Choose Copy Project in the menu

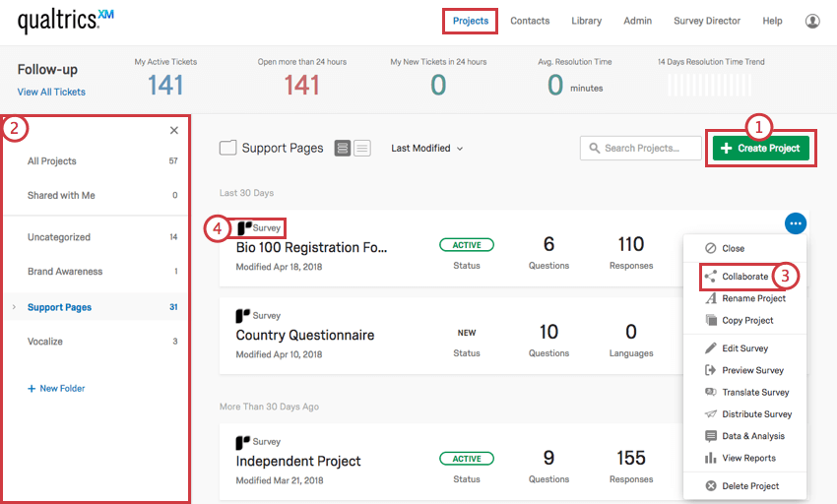tap(745, 320)
